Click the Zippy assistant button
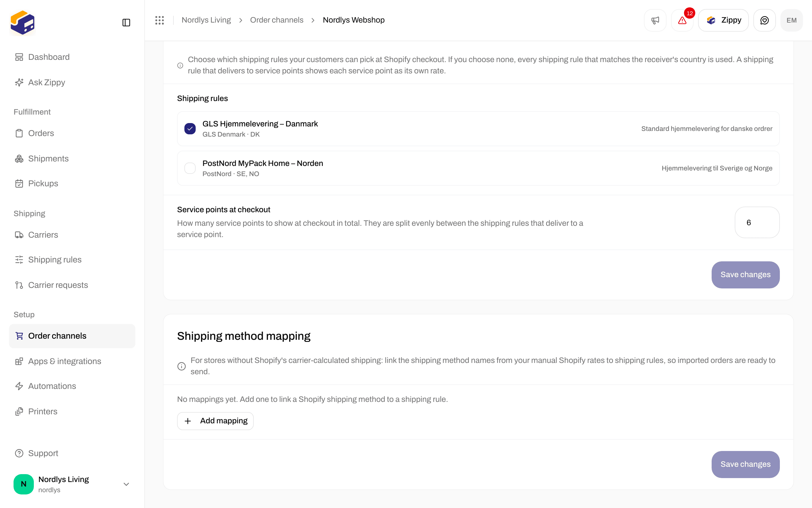The width and height of the screenshot is (812, 508). tap(723, 20)
